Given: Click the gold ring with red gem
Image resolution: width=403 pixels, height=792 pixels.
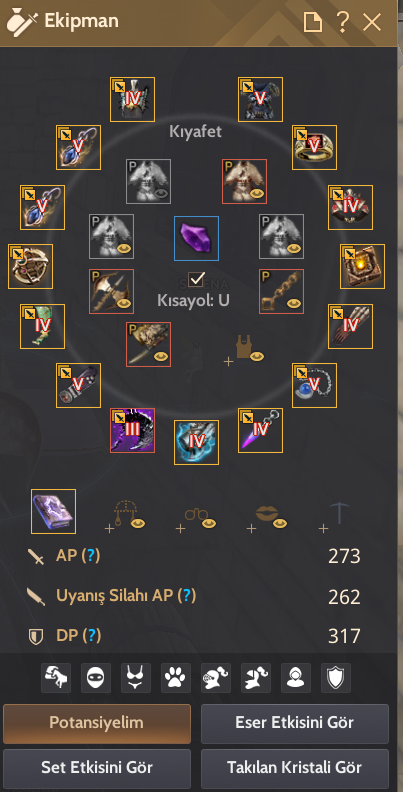Looking at the screenshot, I should [x=315, y=147].
